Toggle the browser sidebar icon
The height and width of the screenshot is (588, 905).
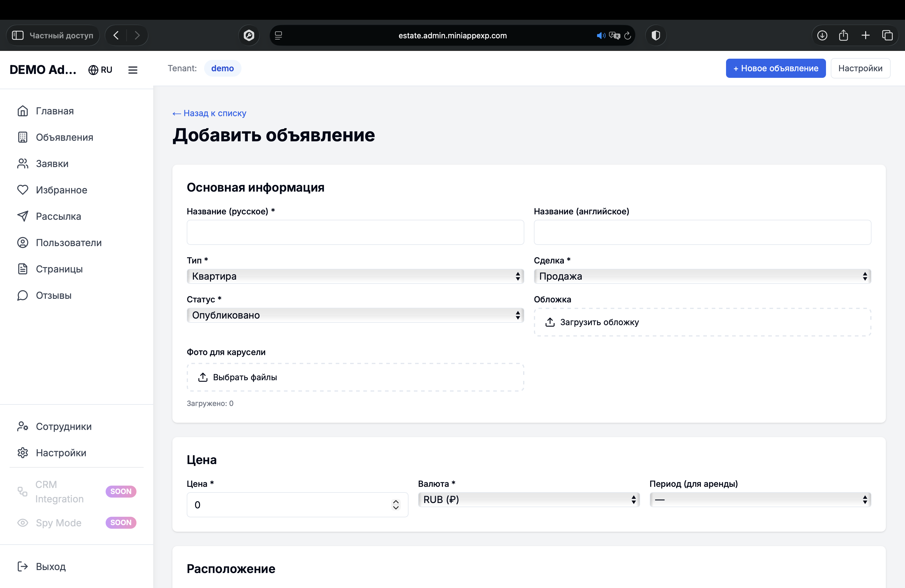click(x=17, y=35)
